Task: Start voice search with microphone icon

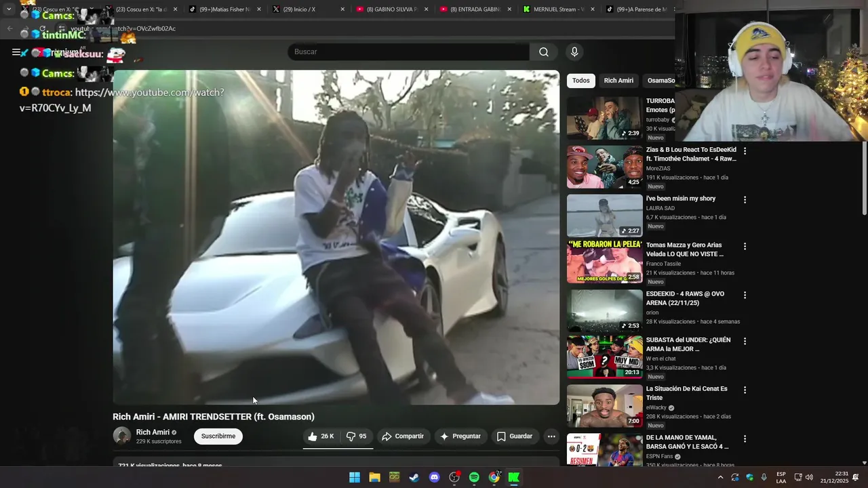Action: tap(574, 52)
